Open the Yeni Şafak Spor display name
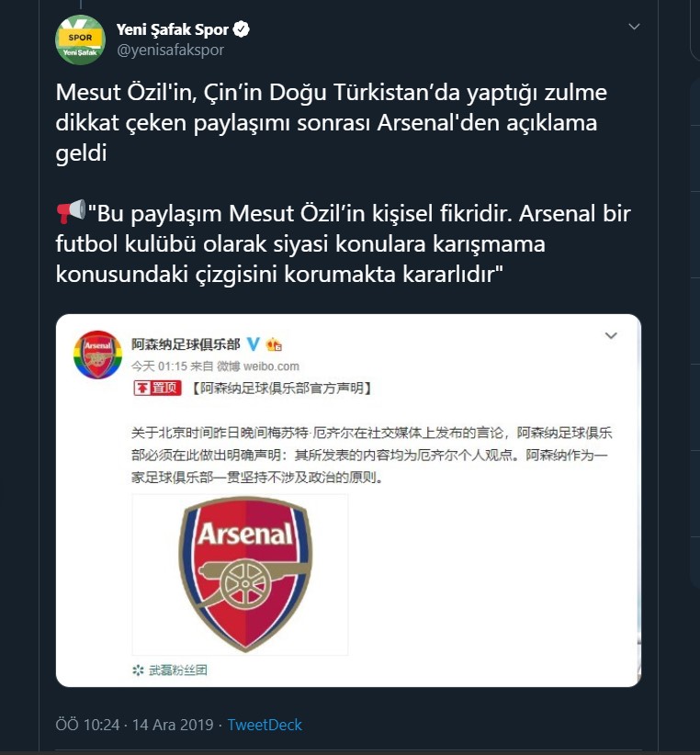 (x=172, y=30)
